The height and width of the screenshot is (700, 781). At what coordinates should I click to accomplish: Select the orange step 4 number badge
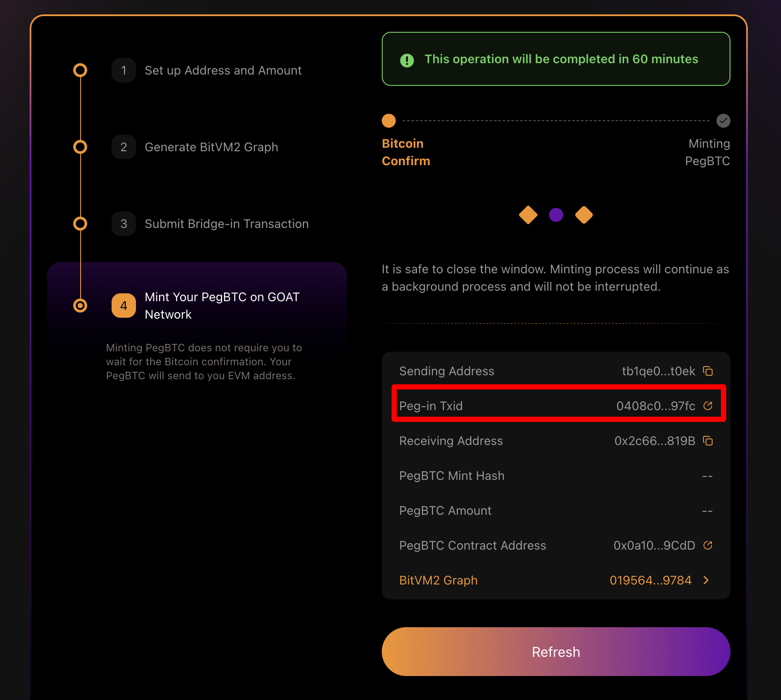(x=124, y=306)
